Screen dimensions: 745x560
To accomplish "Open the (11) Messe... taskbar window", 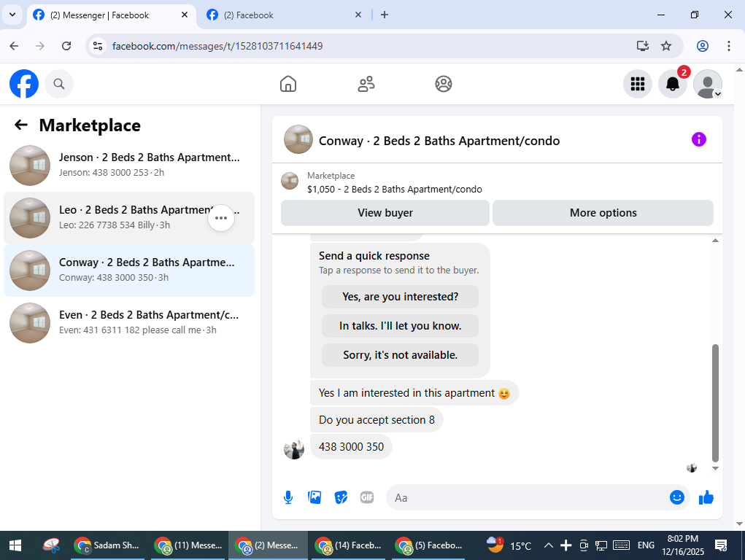I will coord(188,545).
